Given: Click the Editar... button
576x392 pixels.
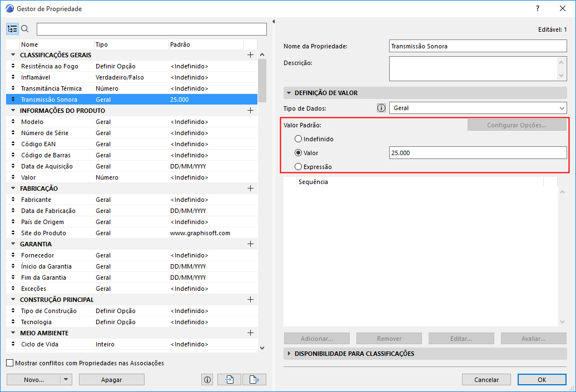Looking at the screenshot, I should click(x=461, y=339).
